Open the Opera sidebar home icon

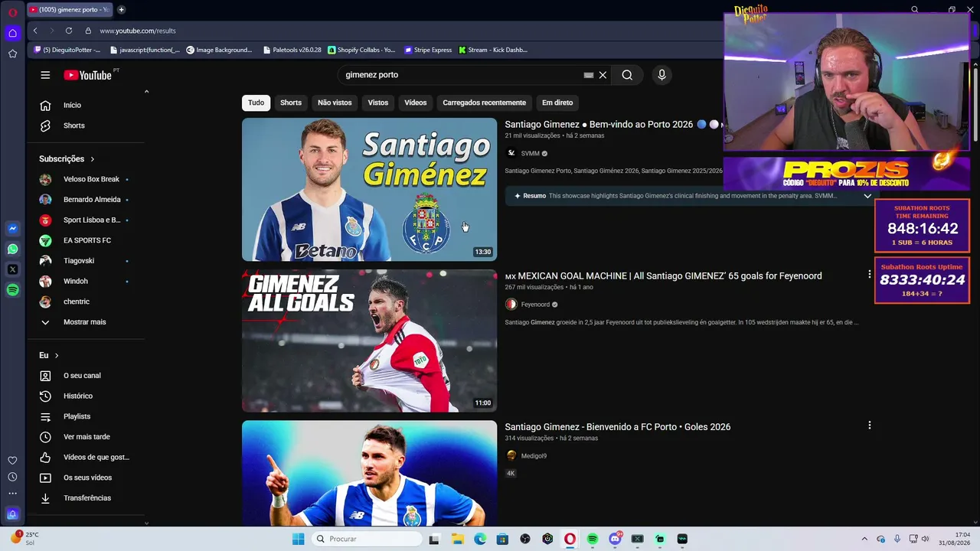tap(12, 33)
